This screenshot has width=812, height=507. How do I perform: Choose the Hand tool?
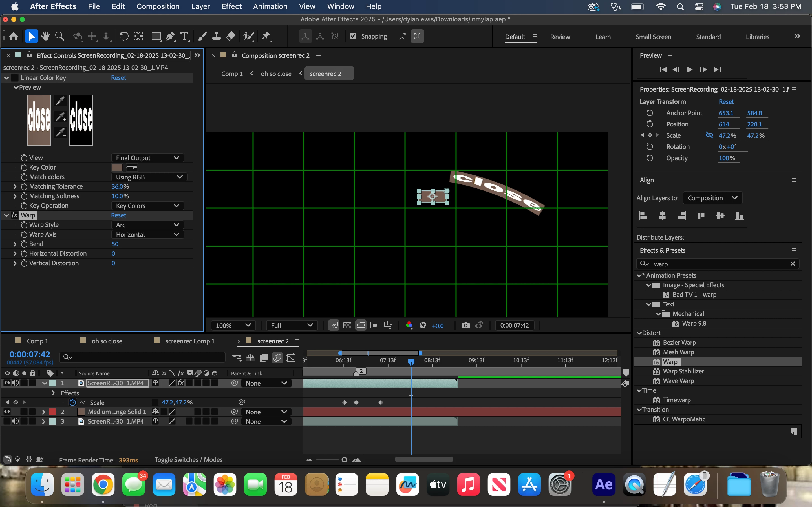click(46, 36)
